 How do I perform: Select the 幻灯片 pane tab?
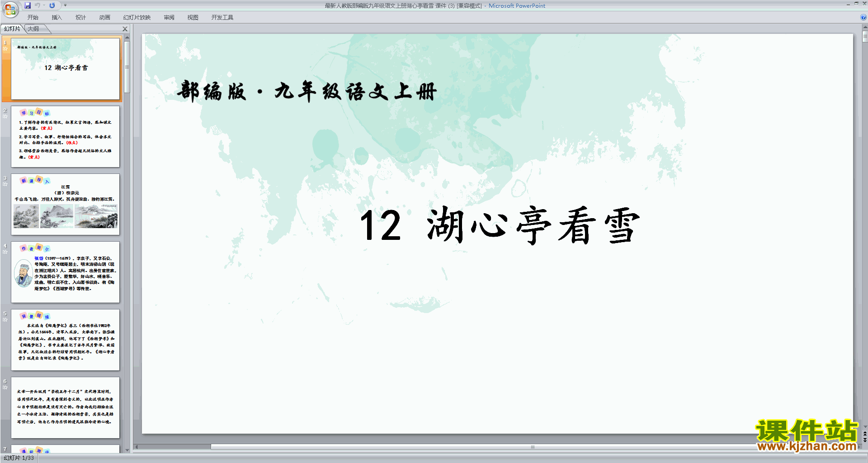[13, 29]
